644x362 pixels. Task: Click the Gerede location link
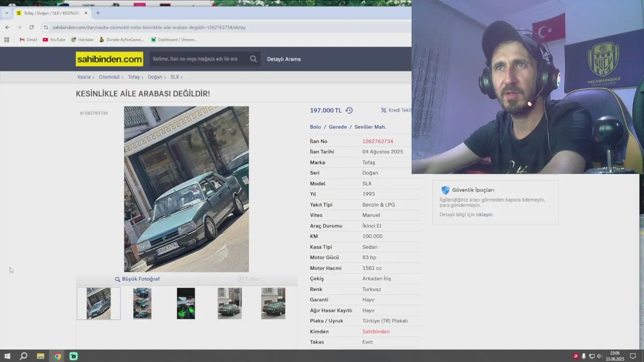click(338, 127)
